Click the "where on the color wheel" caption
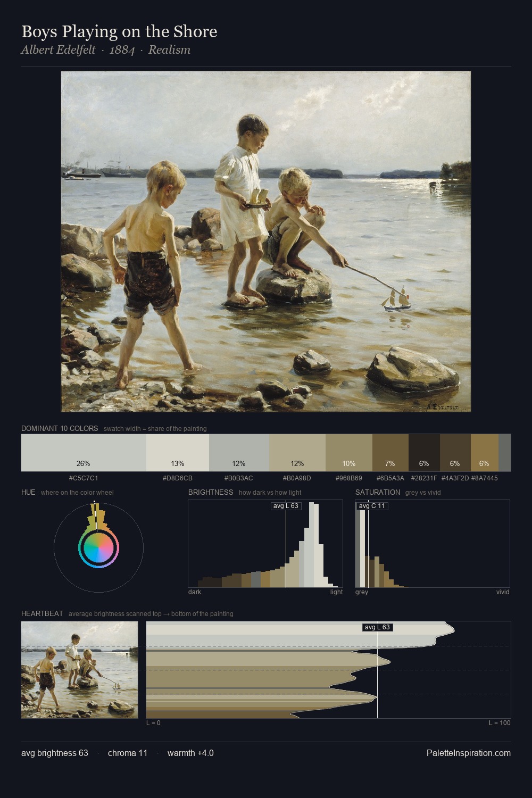The image size is (532, 798). pos(77,492)
